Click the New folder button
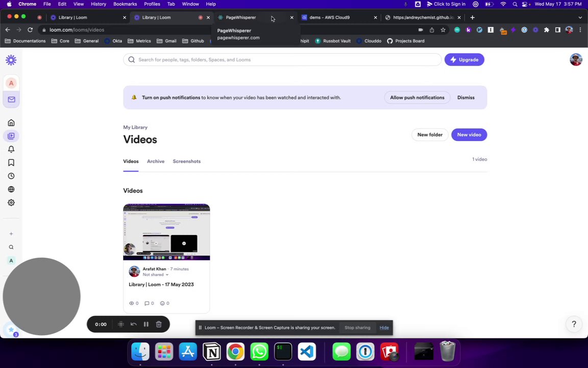 click(430, 135)
